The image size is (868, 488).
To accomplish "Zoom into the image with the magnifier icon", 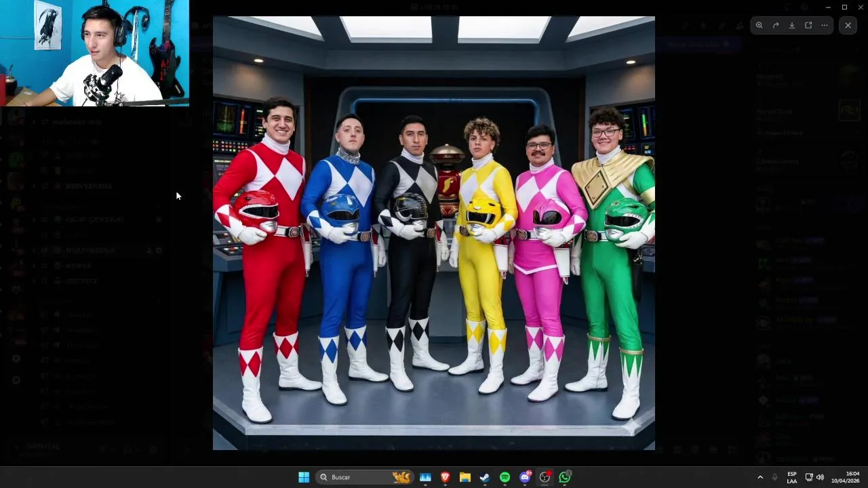I will coord(759,25).
